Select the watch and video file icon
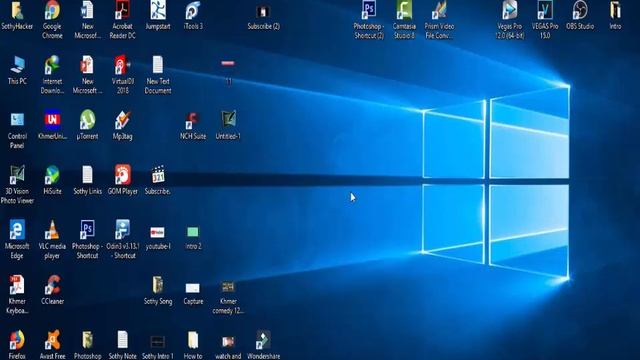Screen dimensions: 640x360 tap(228, 342)
